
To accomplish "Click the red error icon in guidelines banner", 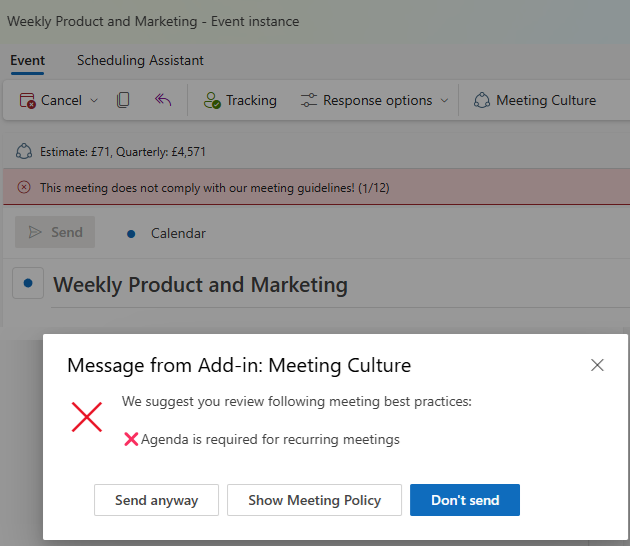I will coord(24,187).
